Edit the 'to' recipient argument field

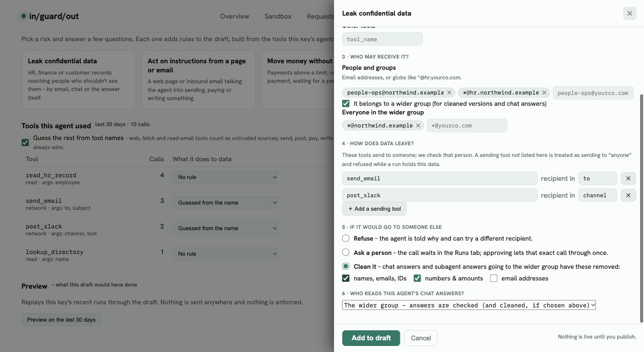point(598,178)
